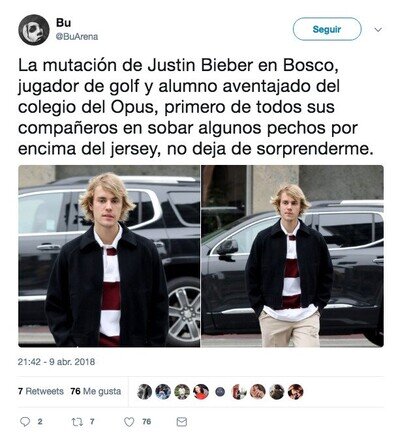The image size is (400, 442).
Task: Click the reply count number 2
Action: (40, 422)
